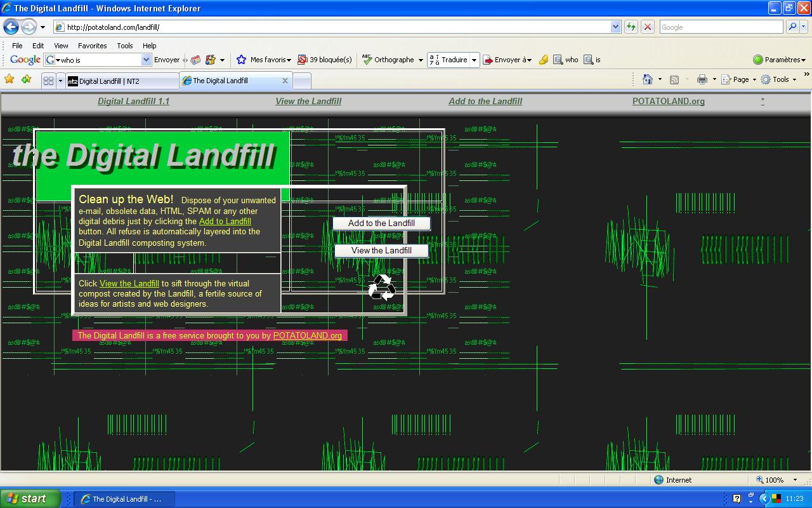
Task: Click the Mes favoris star icon
Action: tap(241, 60)
